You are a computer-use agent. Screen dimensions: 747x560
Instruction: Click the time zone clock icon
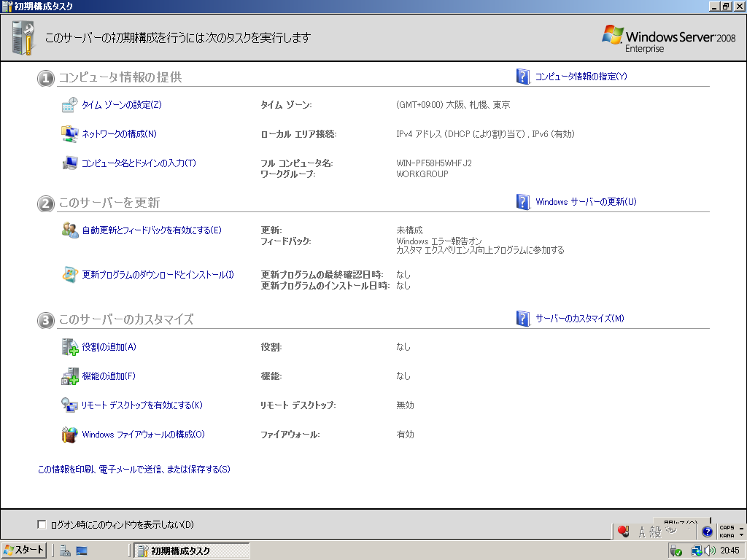[x=69, y=105]
